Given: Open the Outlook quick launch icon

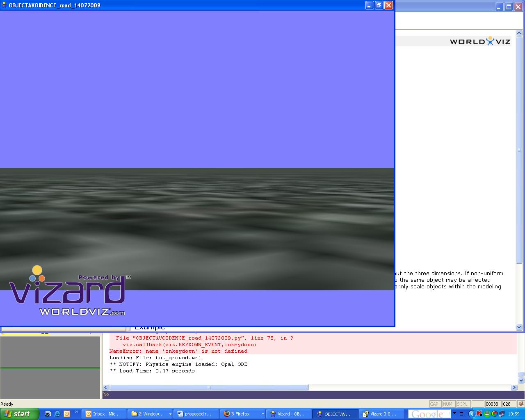Looking at the screenshot, I should pos(67,414).
